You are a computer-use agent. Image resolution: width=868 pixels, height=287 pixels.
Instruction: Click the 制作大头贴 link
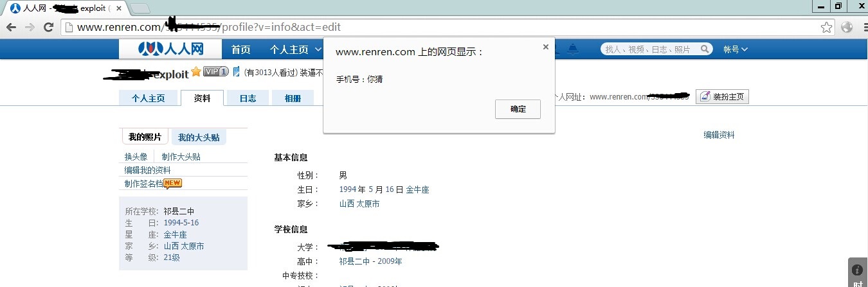point(181,157)
